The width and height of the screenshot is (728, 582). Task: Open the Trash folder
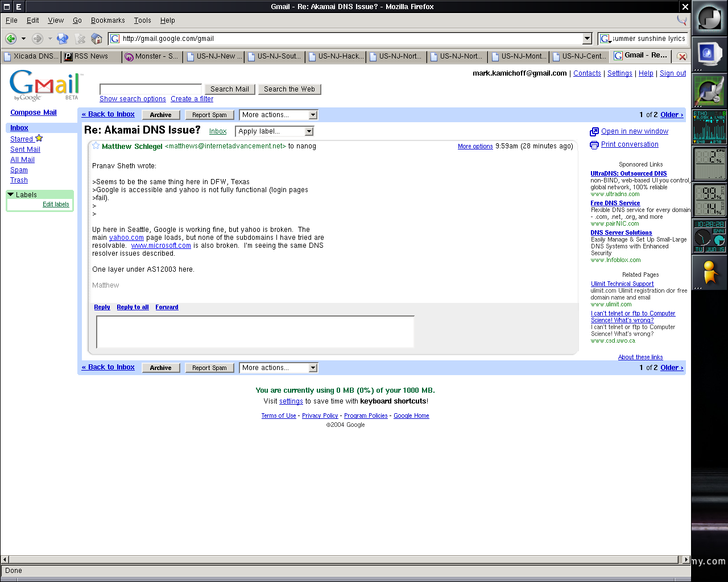(19, 180)
